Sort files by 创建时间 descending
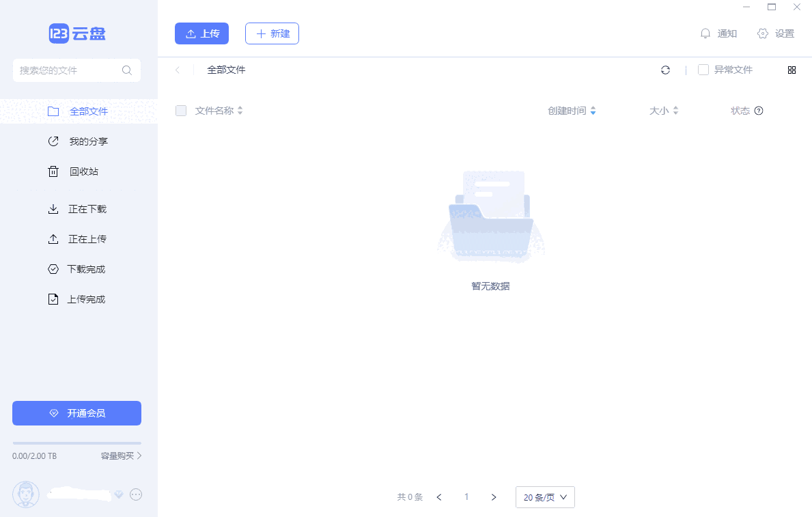 [593, 113]
